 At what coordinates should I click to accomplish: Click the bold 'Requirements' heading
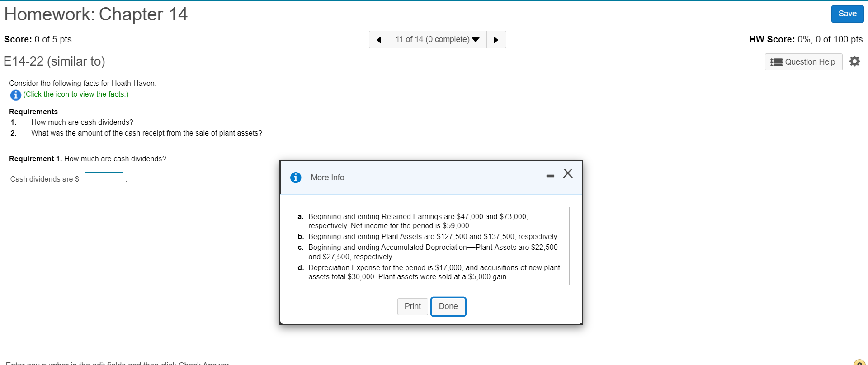[x=33, y=112]
